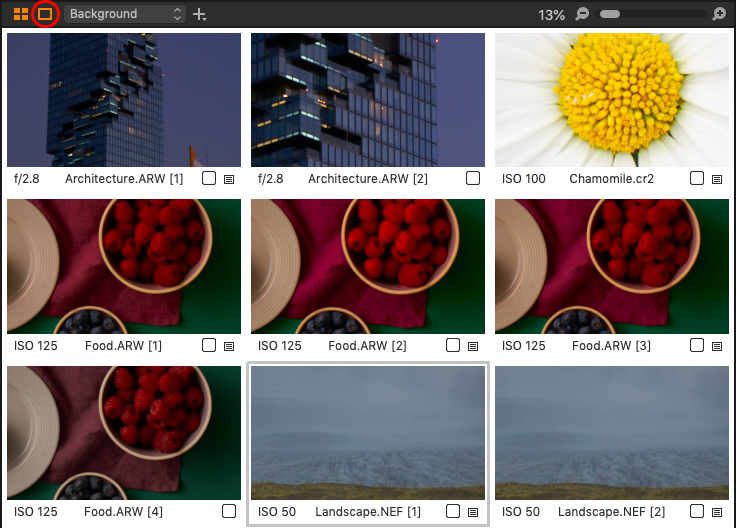Viewport: 736px width, 528px height.
Task: Tick the Food.ARW [1] checkbox
Action: point(209,345)
